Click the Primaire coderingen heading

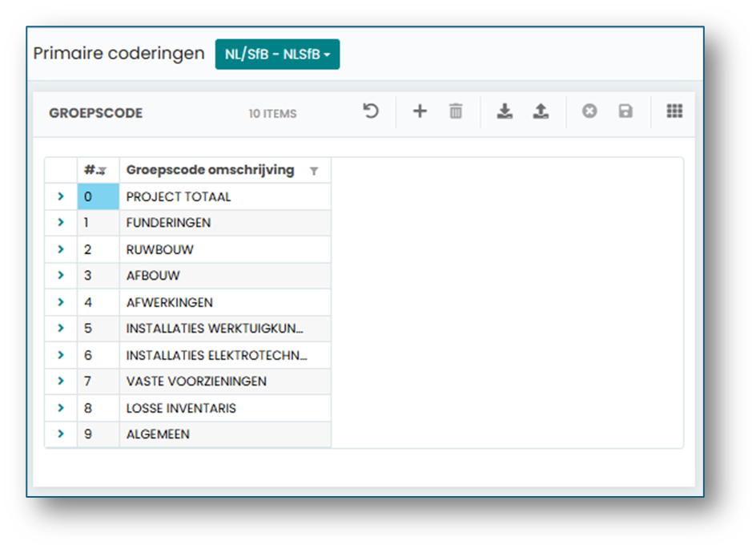point(119,53)
